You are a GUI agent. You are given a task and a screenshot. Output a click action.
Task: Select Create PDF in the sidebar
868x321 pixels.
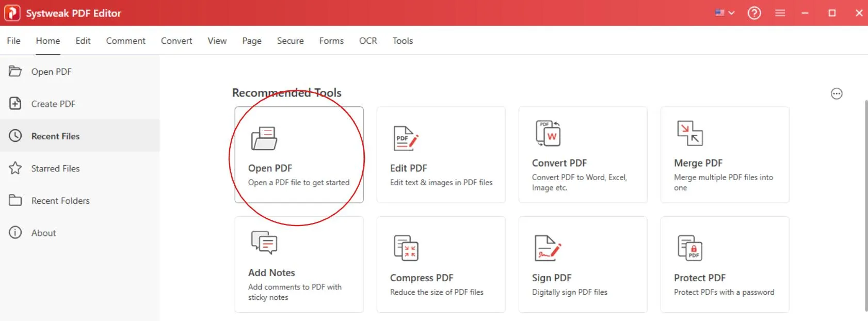point(53,104)
